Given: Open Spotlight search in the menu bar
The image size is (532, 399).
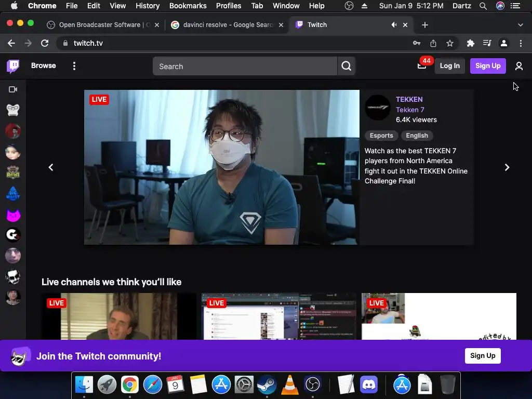Looking at the screenshot, I should pyautogui.click(x=483, y=6).
